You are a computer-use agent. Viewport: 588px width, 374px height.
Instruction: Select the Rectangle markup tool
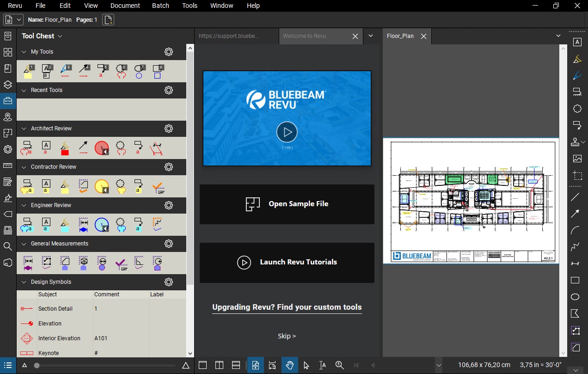(x=575, y=280)
